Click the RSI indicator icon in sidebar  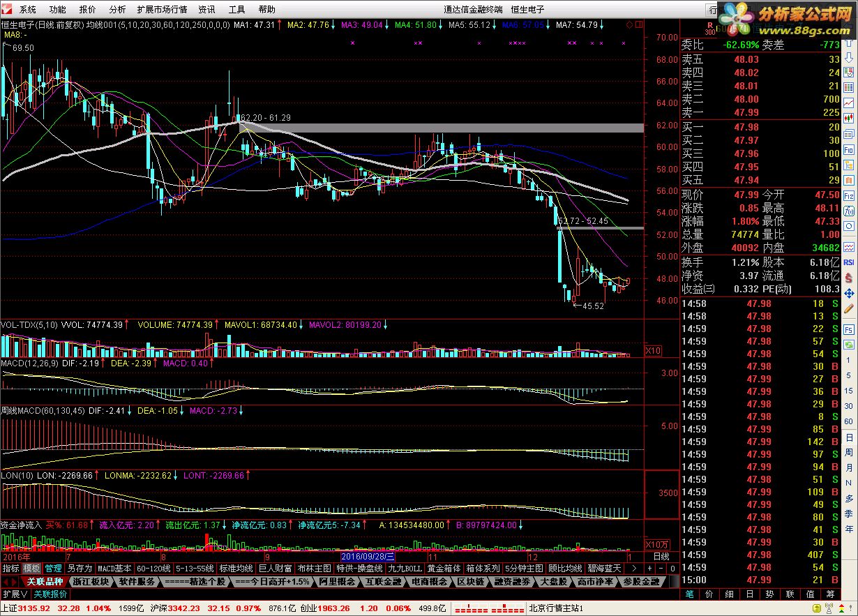[848, 262]
